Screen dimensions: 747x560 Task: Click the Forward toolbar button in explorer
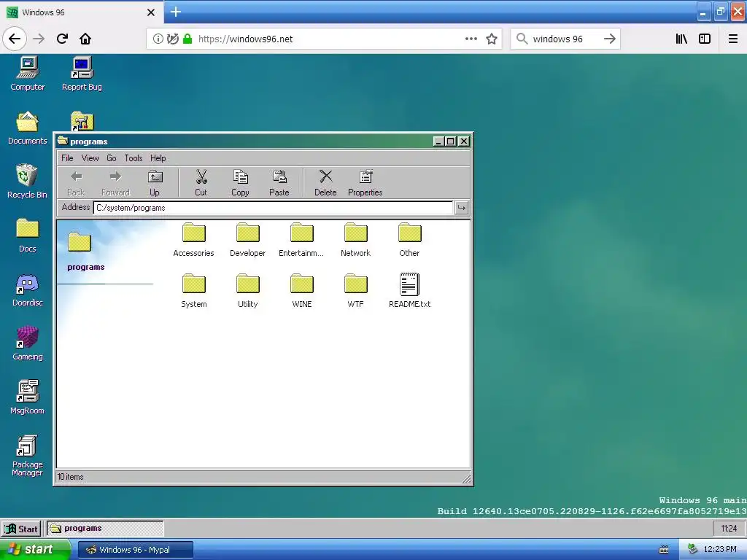[115, 183]
